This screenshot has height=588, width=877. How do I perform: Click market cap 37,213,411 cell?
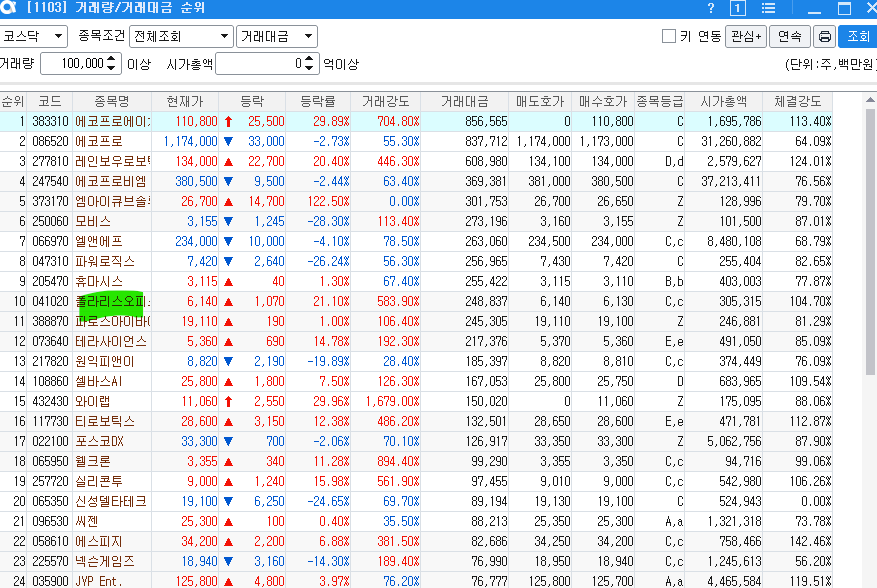pyautogui.click(x=731, y=181)
